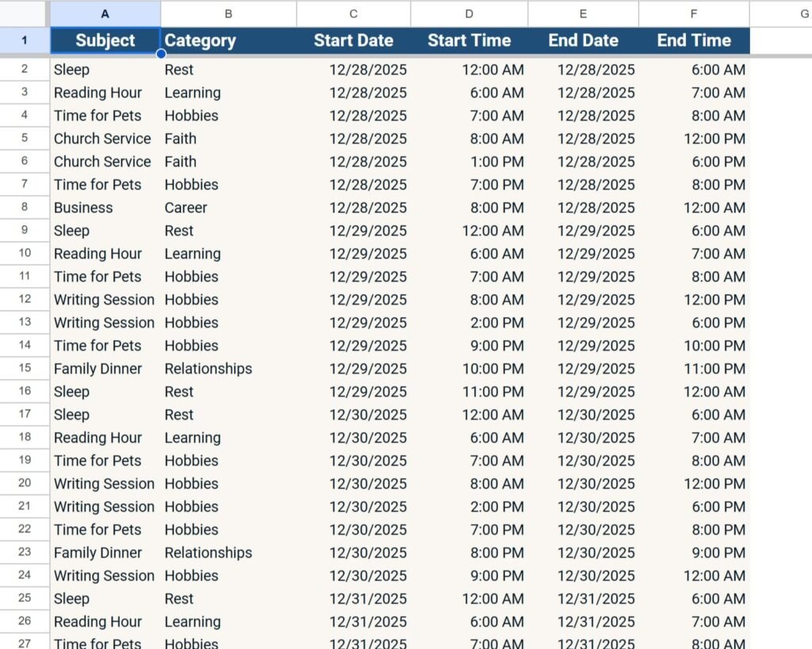The image size is (812, 649).
Task: Click row number 23 header
Action: click(24, 552)
